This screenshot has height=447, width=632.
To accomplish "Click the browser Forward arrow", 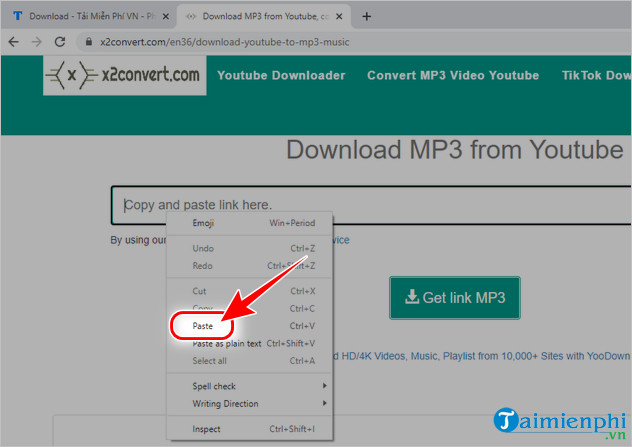I will 37,42.
